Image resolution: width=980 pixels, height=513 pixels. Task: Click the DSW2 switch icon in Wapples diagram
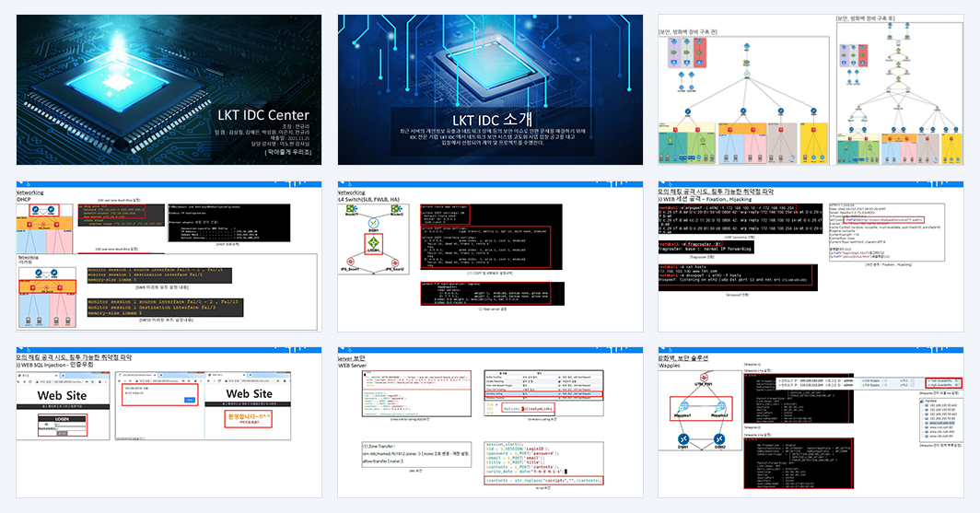point(718,438)
